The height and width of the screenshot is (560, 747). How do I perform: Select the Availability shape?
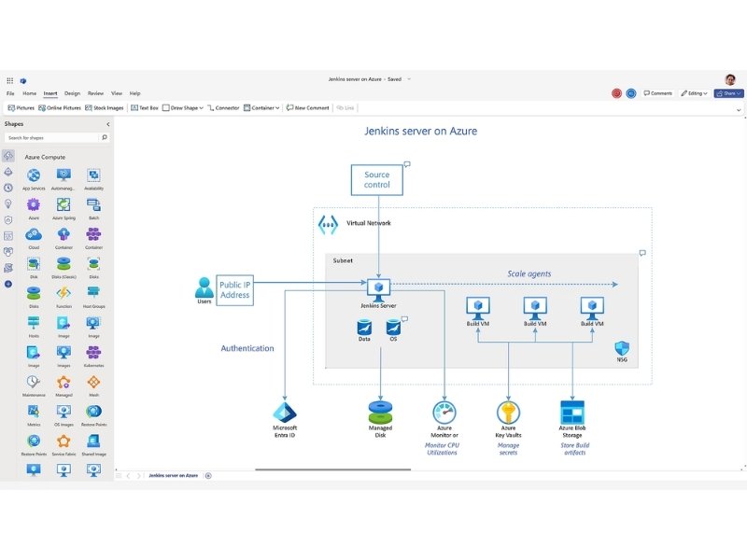[94, 179]
